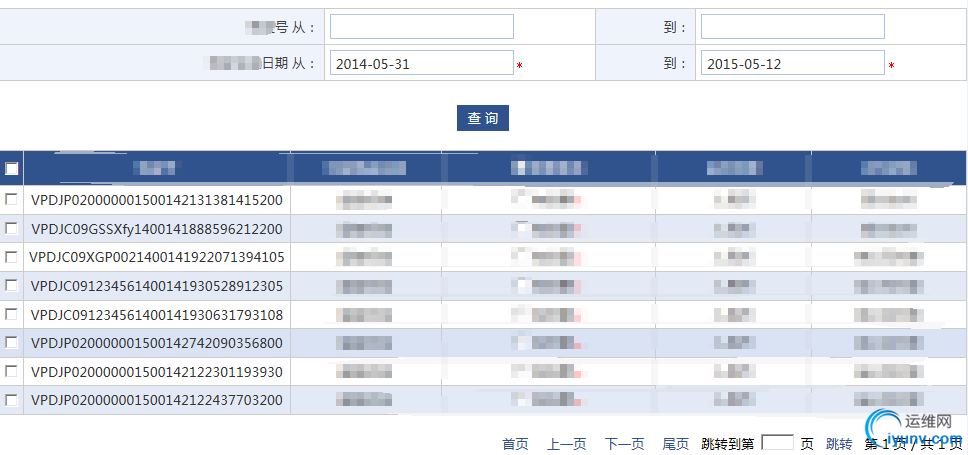This screenshot has height=455, width=968.
Task: Check the row VPDJC091234561400141930528912305
Action: coord(11,285)
